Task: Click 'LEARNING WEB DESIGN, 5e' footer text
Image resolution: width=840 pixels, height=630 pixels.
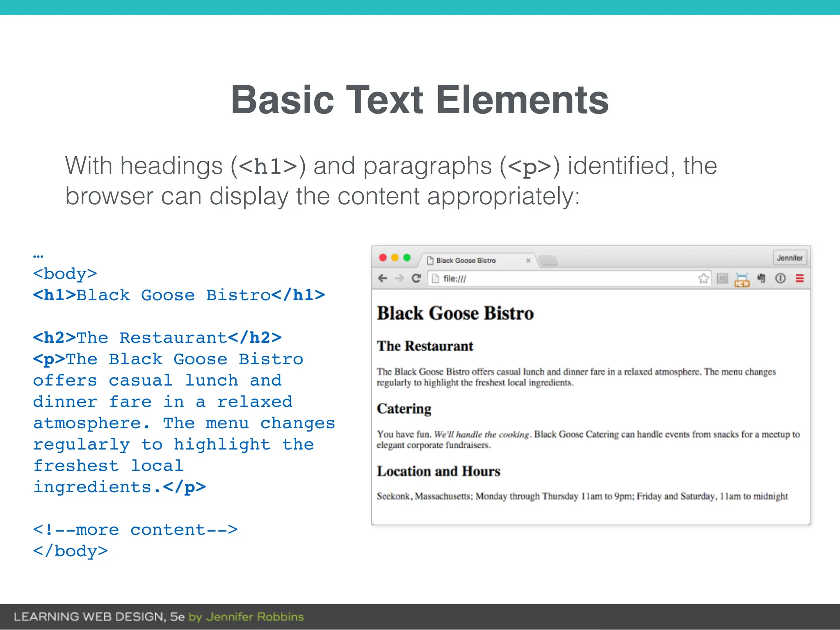Action: click(x=99, y=617)
